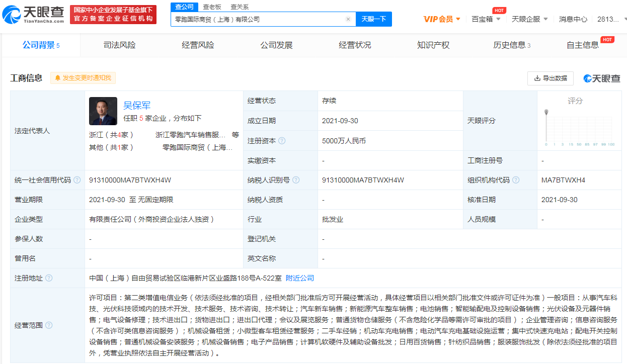The height and width of the screenshot is (364, 627).
Task: Click help icon next to 组织机构代码
Action: point(516,180)
